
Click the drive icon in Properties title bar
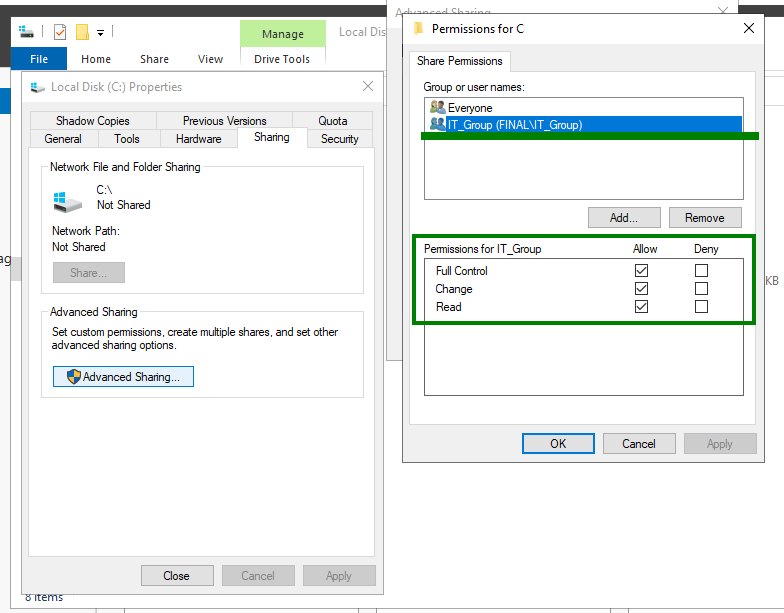coord(38,88)
